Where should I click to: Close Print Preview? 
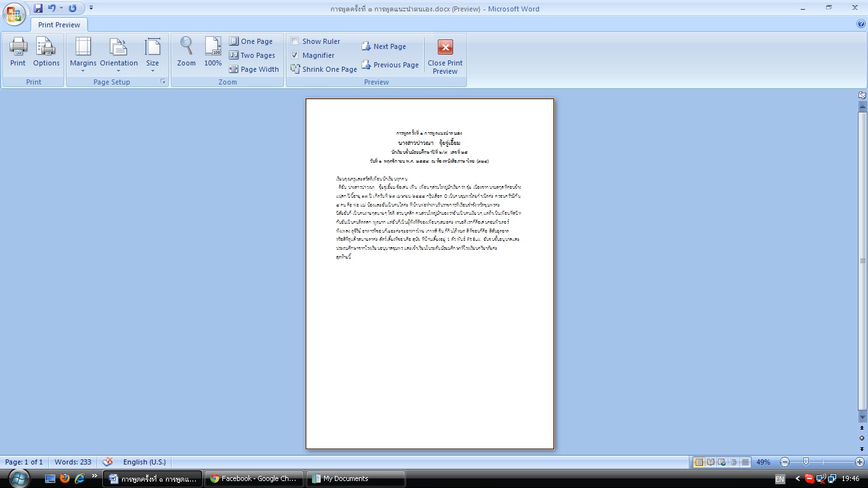(x=445, y=57)
